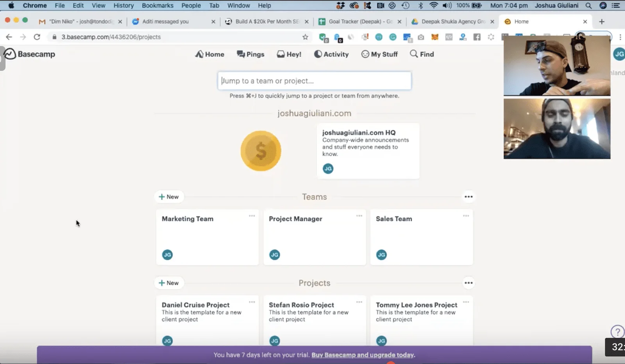Open Project Manager card options dots
The width and height of the screenshot is (625, 364).
point(359,216)
